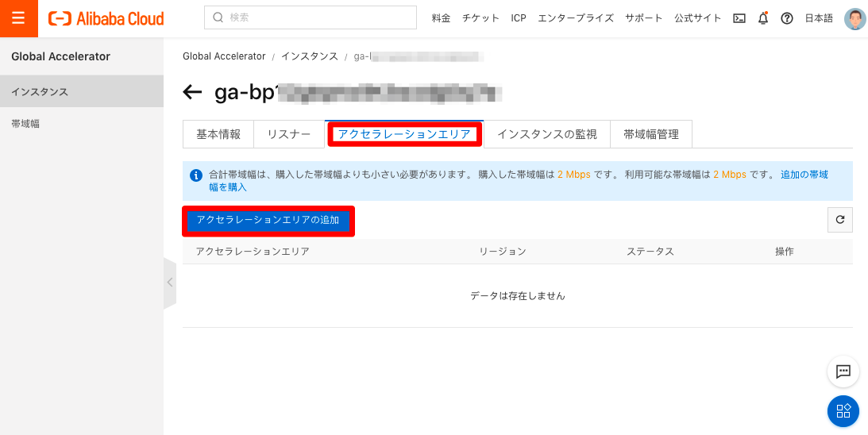Go back using the arrow beside ga-bp
This screenshot has width=868, height=435.
tap(192, 92)
